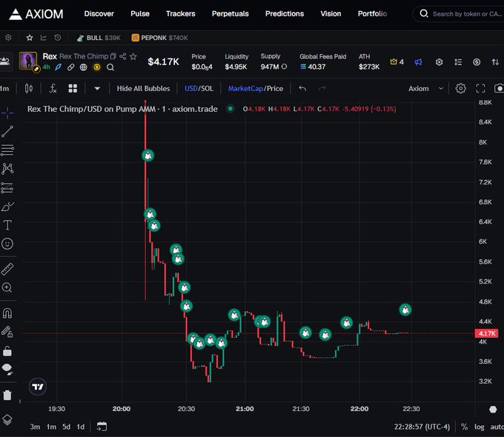Toggle stay in drawing mode
504x437 pixels.
coord(7,332)
